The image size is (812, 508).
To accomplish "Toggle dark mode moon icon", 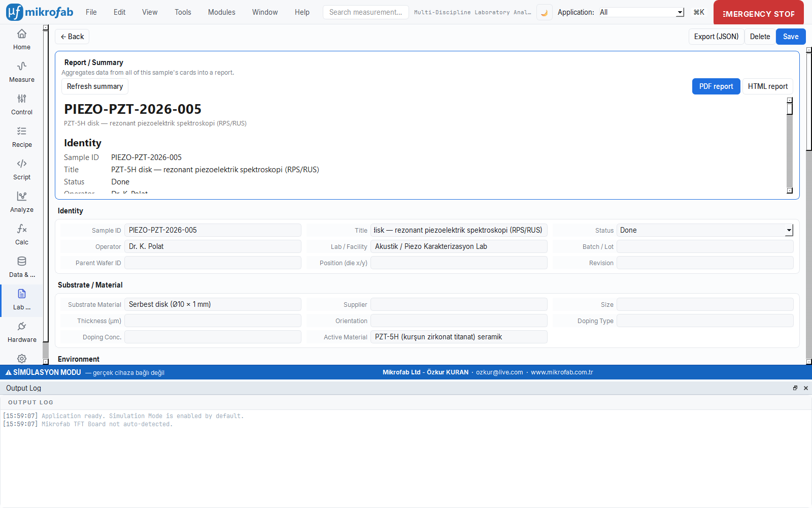I will [x=544, y=12].
